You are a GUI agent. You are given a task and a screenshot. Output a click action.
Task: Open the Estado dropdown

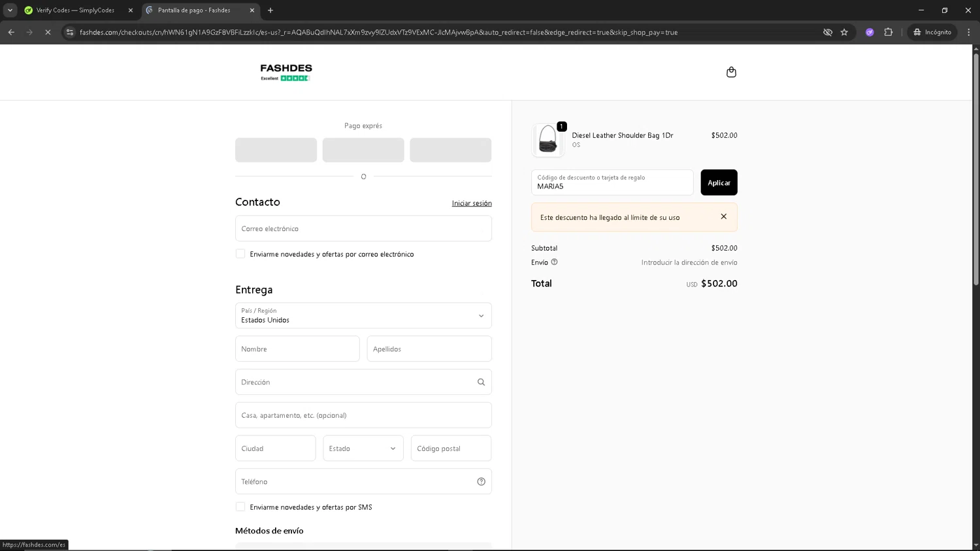tap(363, 449)
